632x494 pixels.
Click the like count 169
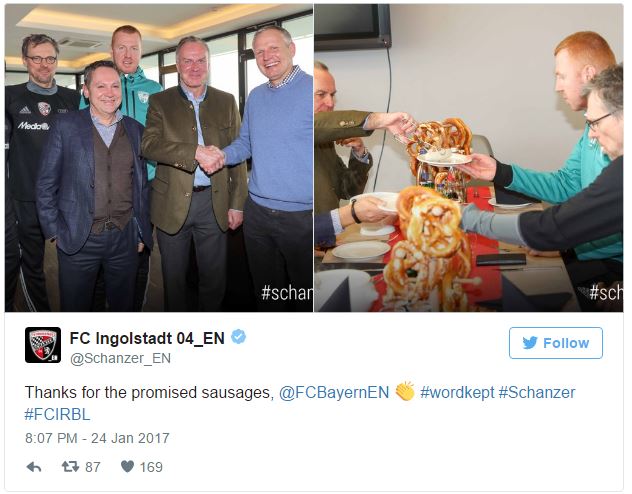click(x=151, y=467)
